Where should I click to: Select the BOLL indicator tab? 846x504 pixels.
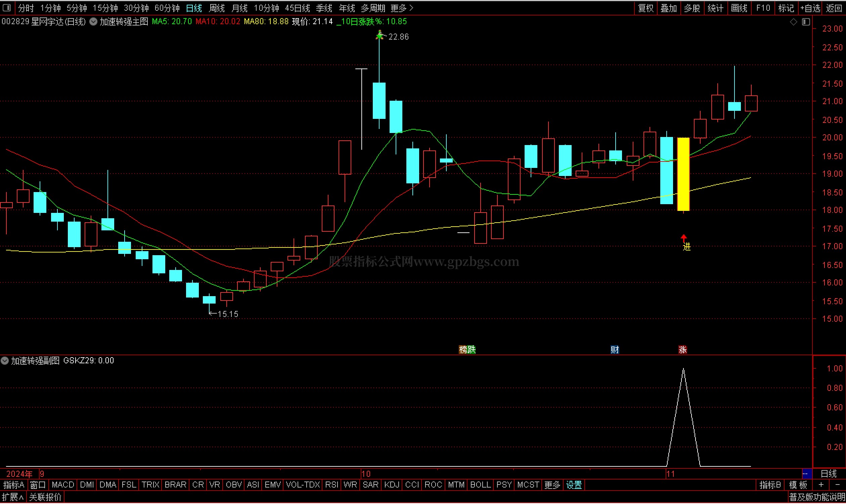tap(480, 485)
